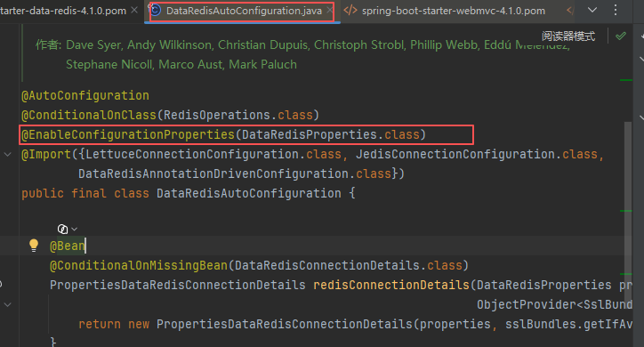
Task: Click author names line with Dave Syer
Action: [x=302, y=45]
